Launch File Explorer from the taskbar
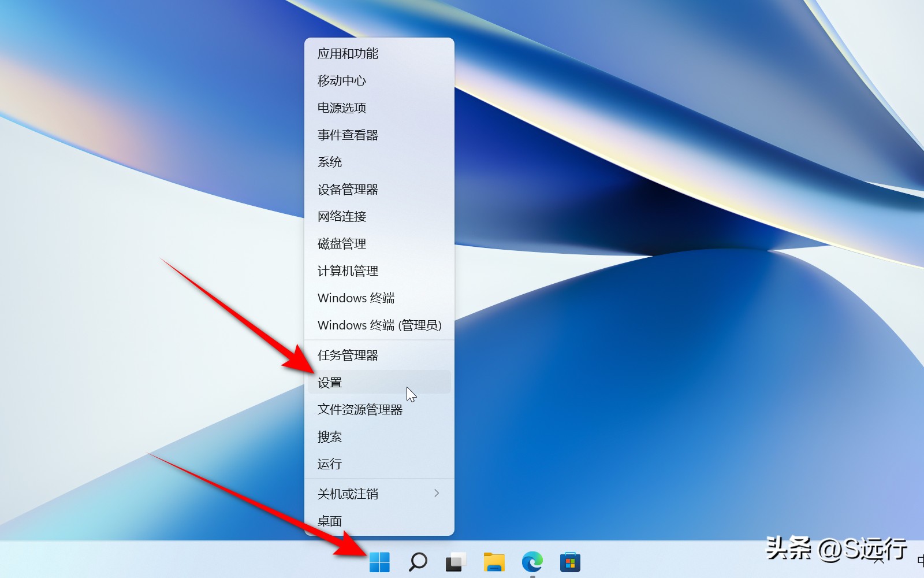This screenshot has width=924, height=578. pyautogui.click(x=494, y=561)
